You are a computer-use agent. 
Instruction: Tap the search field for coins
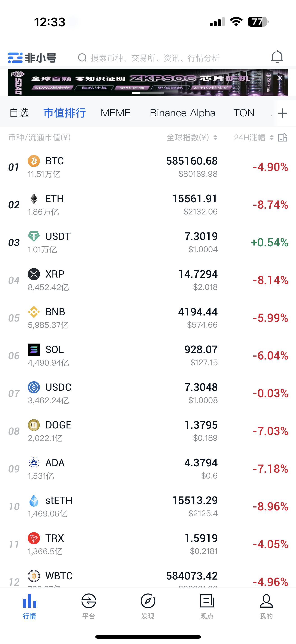155,58
